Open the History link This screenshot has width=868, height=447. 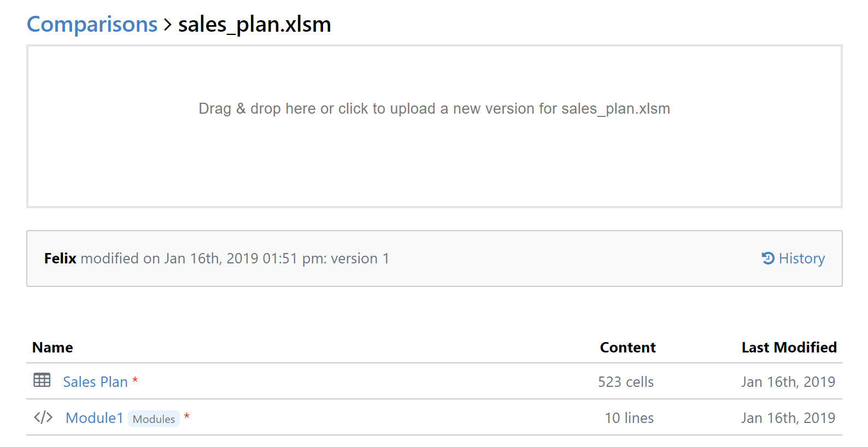(801, 258)
